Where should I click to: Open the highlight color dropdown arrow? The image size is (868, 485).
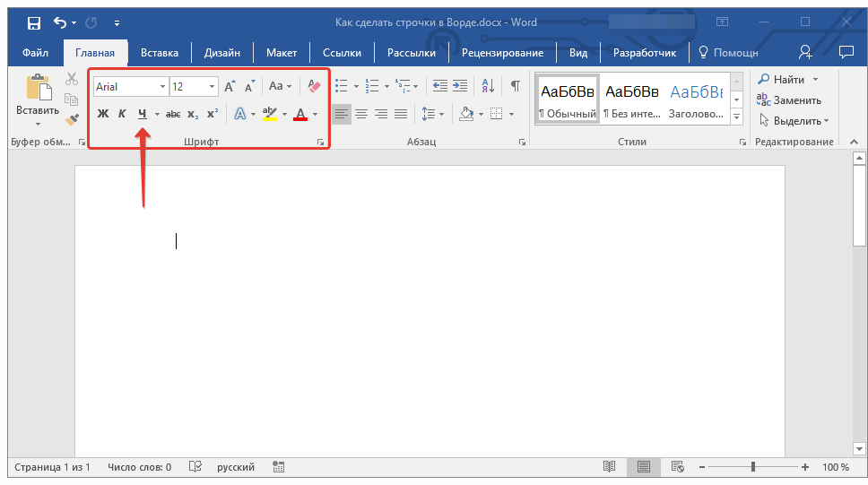pos(284,115)
